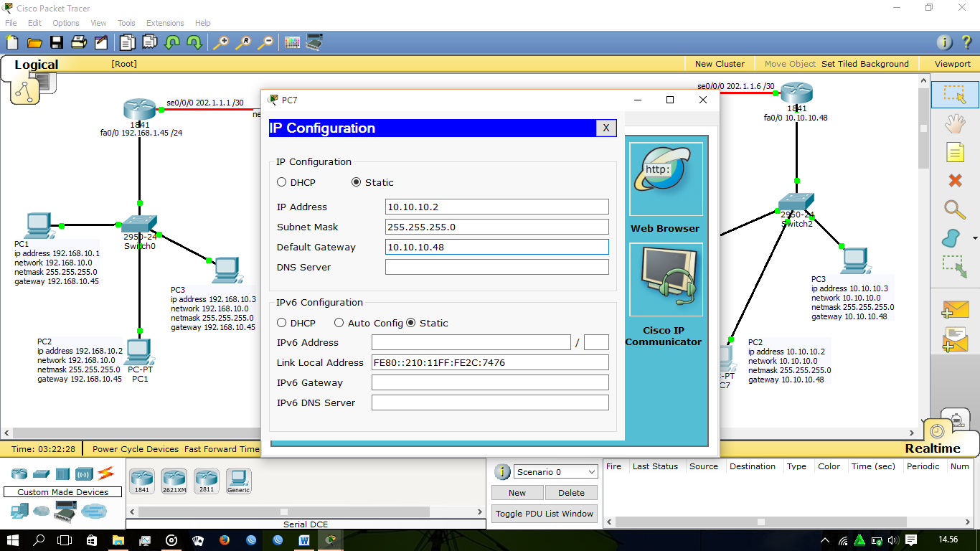Image resolution: width=980 pixels, height=551 pixels.
Task: Expand the drawing tool dropdown arrow
Action: 975,238
